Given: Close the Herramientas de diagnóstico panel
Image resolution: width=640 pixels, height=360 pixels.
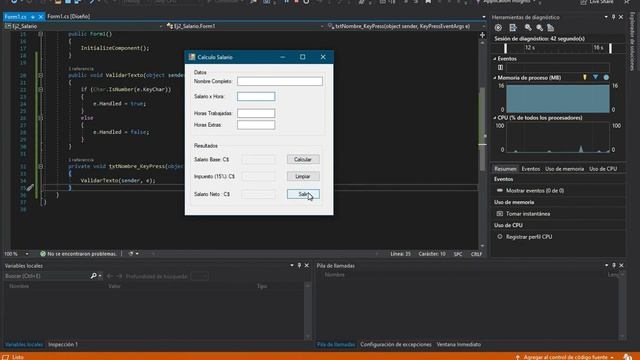Looking at the screenshot, I should tap(621, 17).
